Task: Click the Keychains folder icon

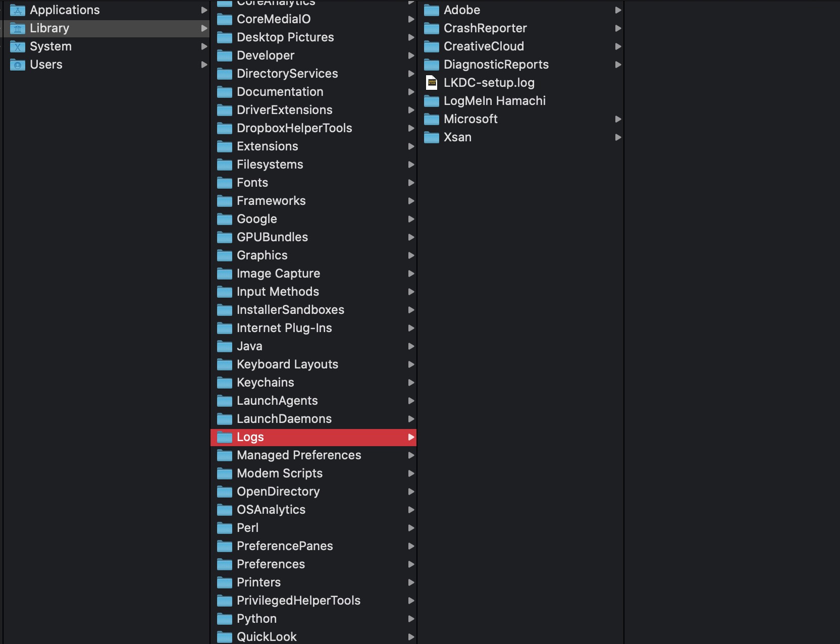Action: [225, 383]
